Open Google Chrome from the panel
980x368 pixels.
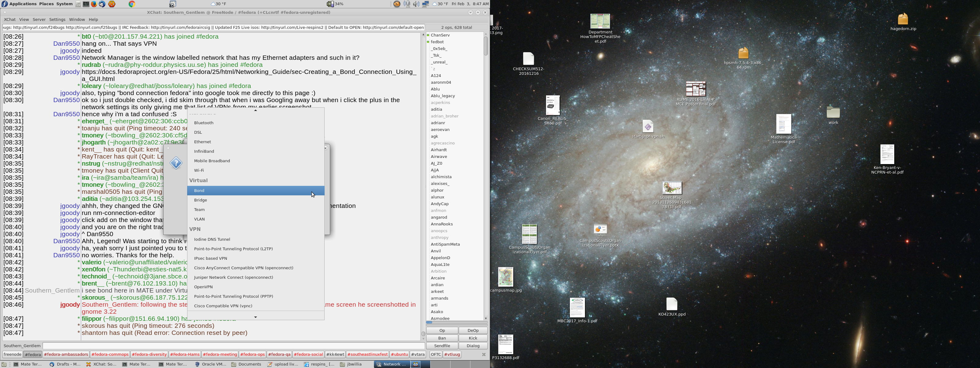pyautogui.click(x=132, y=4)
